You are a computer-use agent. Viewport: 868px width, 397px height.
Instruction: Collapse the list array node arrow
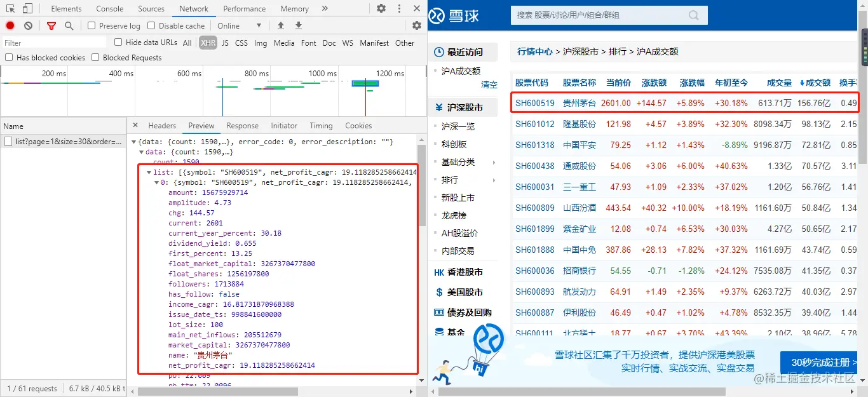149,172
